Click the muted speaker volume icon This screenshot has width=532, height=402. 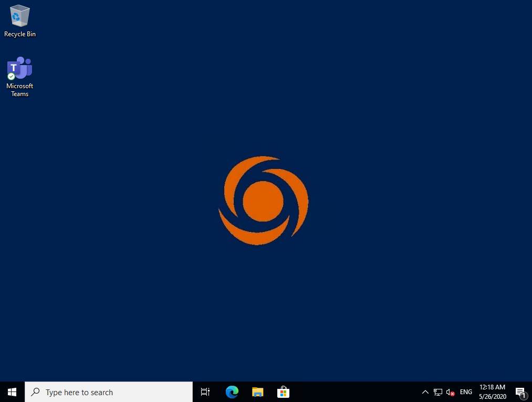point(450,392)
